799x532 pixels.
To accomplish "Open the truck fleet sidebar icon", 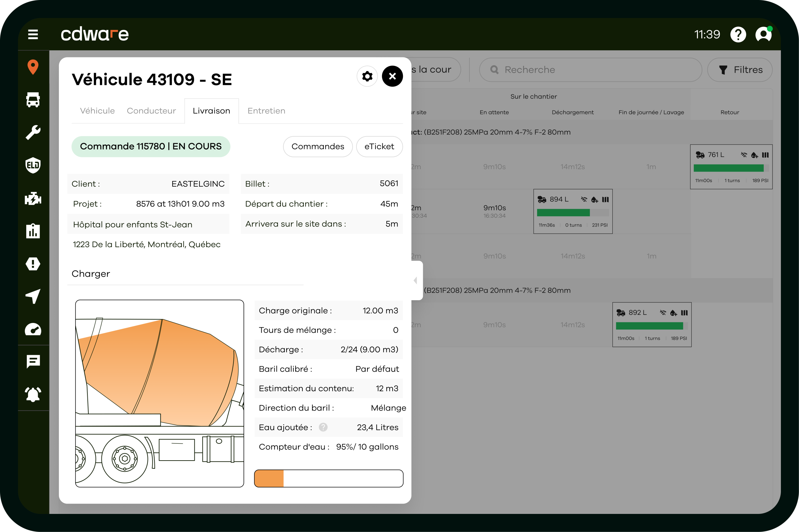I will (33, 100).
